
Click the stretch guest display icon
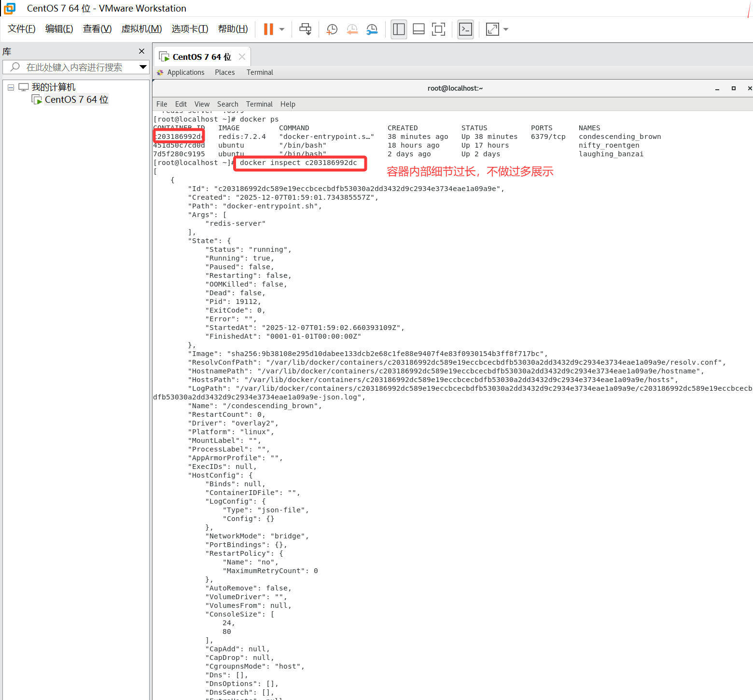[x=492, y=29]
